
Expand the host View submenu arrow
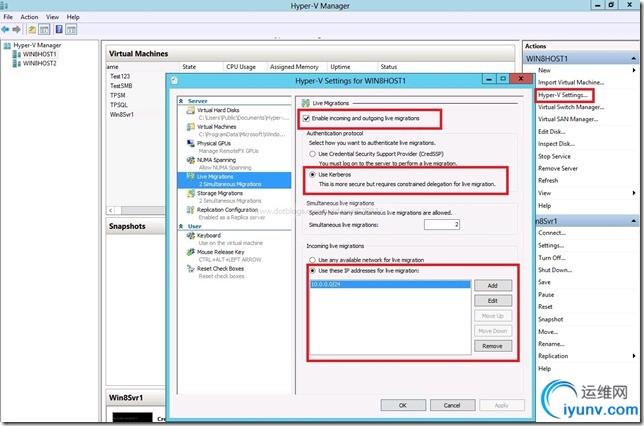click(634, 193)
